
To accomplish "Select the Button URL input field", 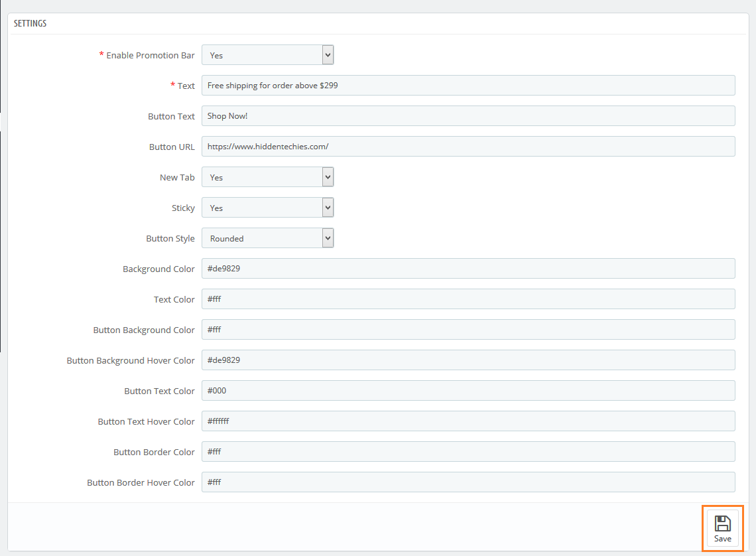I will coord(469,146).
